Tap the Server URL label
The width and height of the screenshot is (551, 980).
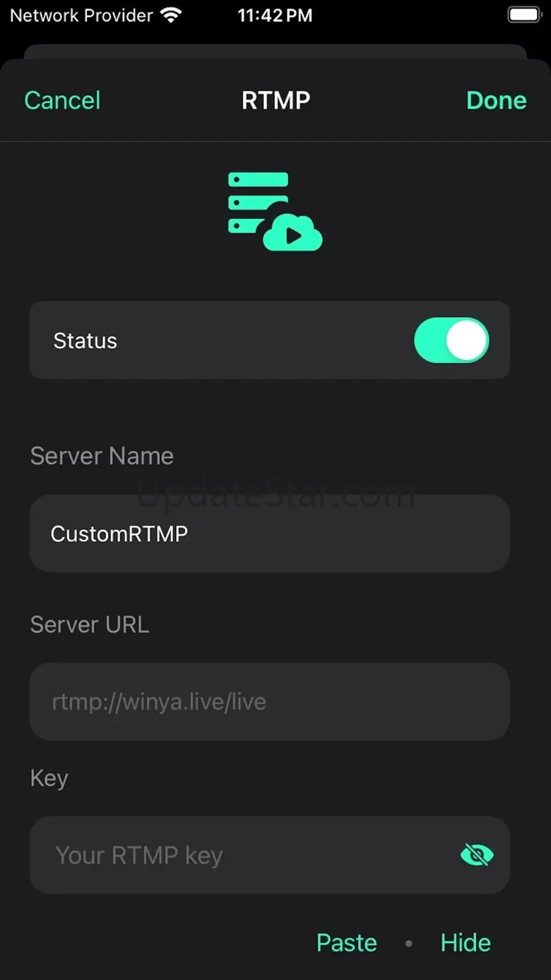(90, 625)
